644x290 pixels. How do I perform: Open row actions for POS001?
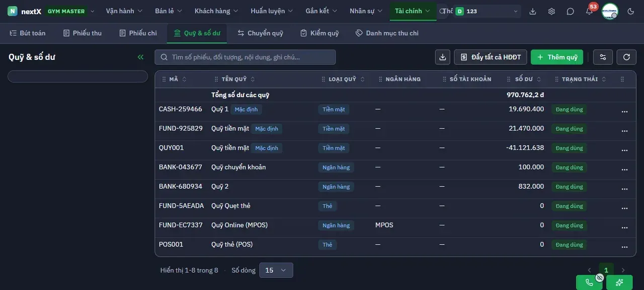[624, 247]
